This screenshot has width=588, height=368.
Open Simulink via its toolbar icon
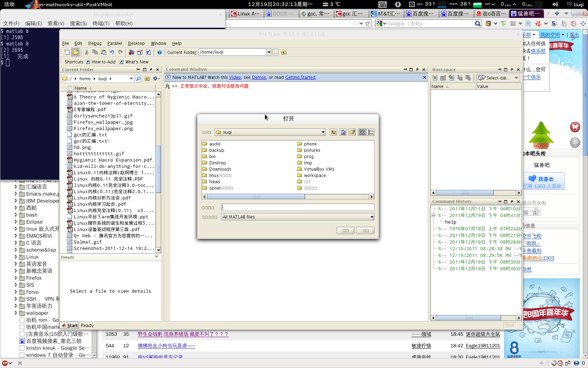pyautogui.click(x=131, y=52)
